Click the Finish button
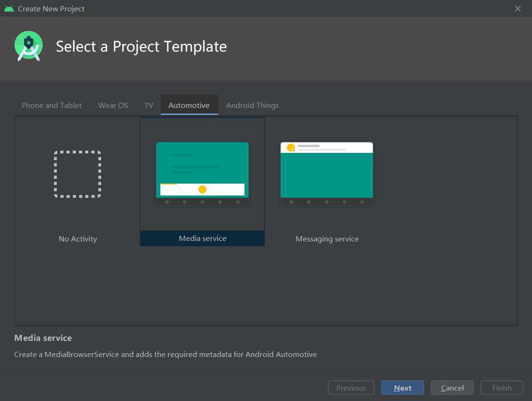532x401 pixels. (x=501, y=388)
